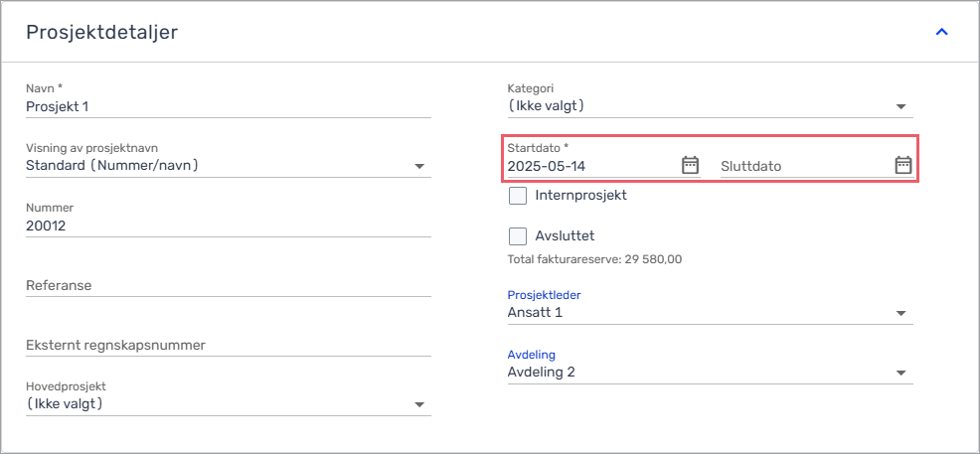The image size is (980, 454).
Task: Click the blue Prosjektleder label link
Action: 545,295
